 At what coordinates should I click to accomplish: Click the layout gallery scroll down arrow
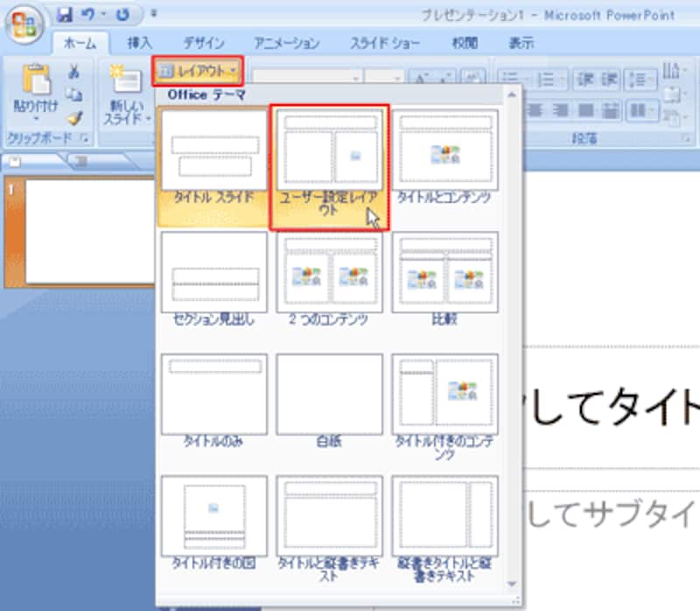click(x=512, y=585)
